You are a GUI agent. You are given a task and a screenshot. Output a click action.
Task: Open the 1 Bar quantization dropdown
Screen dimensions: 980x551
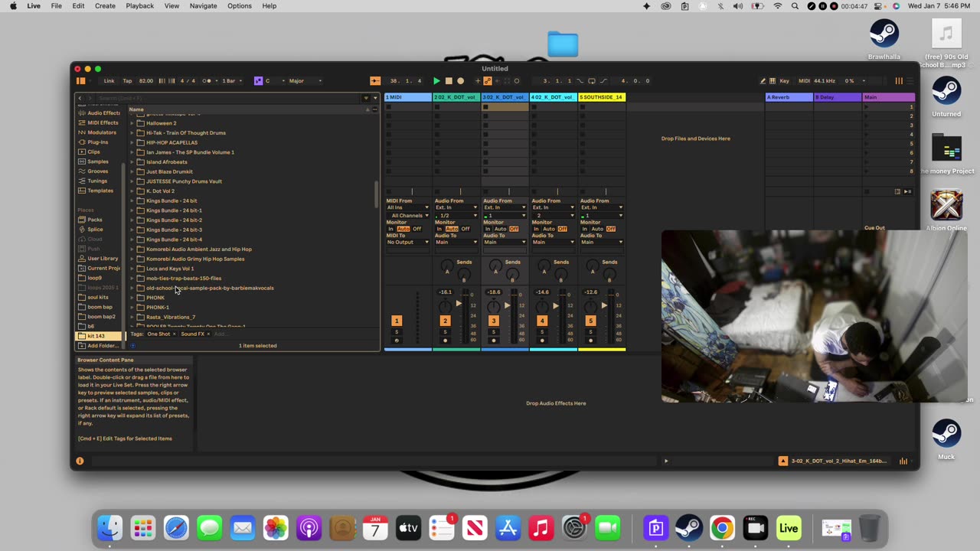pos(232,80)
